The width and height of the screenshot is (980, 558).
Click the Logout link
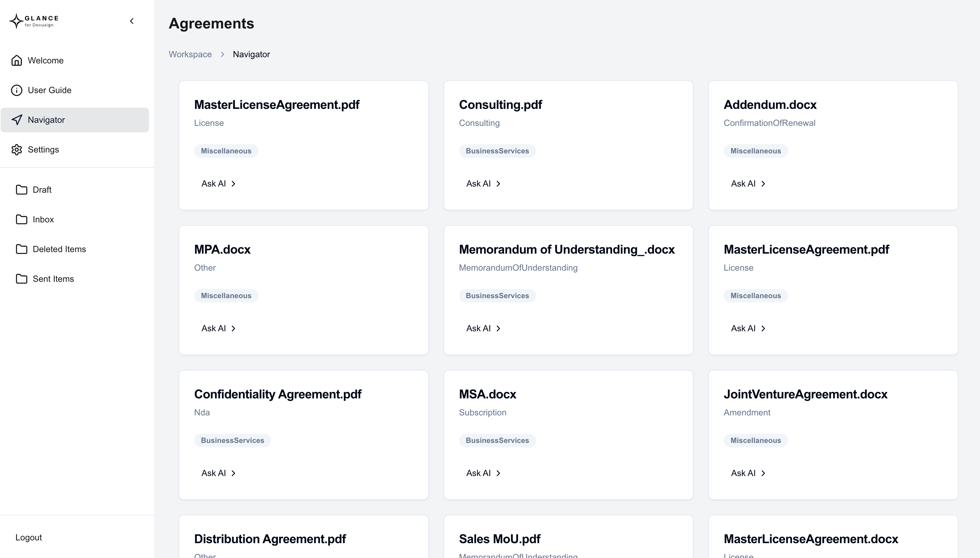pyautogui.click(x=29, y=537)
